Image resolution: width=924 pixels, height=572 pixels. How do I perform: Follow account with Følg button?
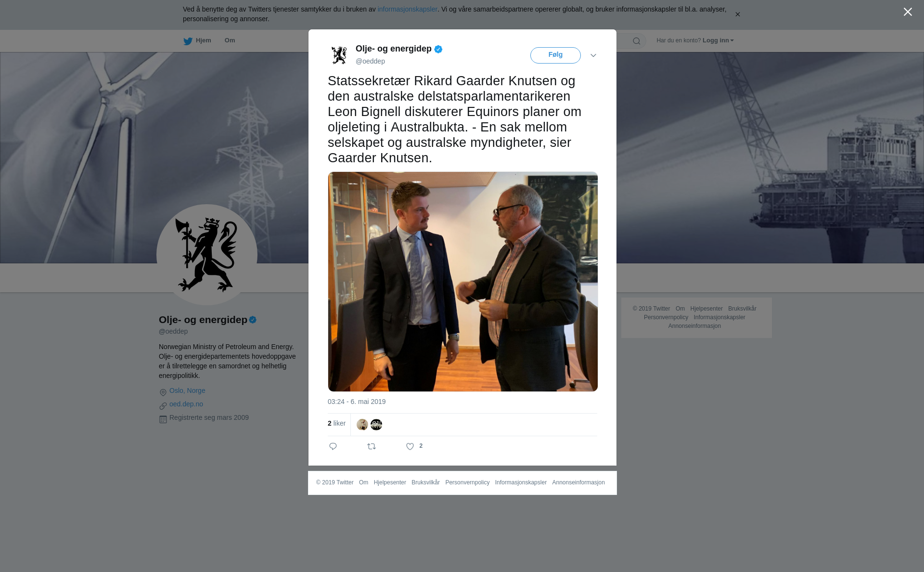coord(555,55)
